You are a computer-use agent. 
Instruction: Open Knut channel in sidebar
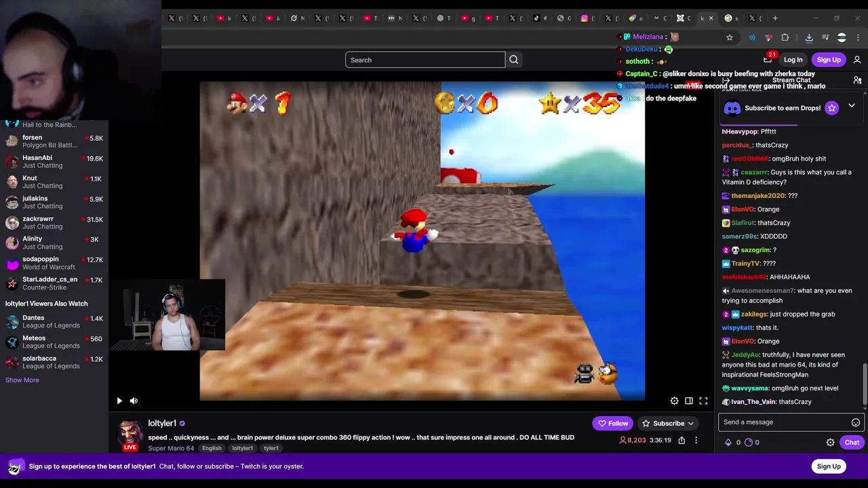pos(54,182)
